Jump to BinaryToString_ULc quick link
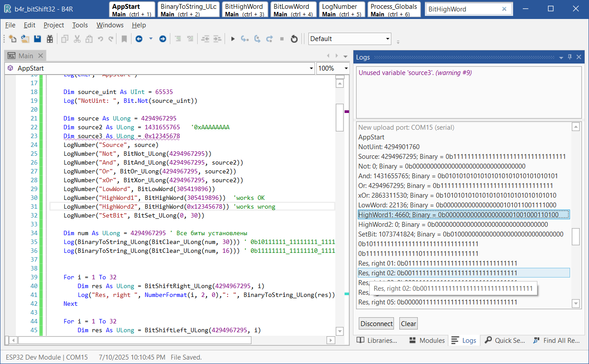Viewport: 589px width, 364px height. point(188,10)
